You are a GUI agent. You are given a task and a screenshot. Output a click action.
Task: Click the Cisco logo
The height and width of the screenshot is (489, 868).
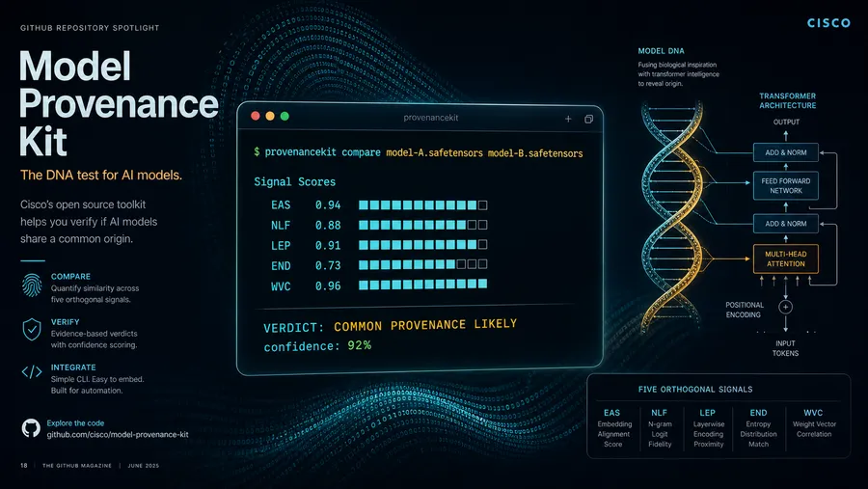[828, 23]
